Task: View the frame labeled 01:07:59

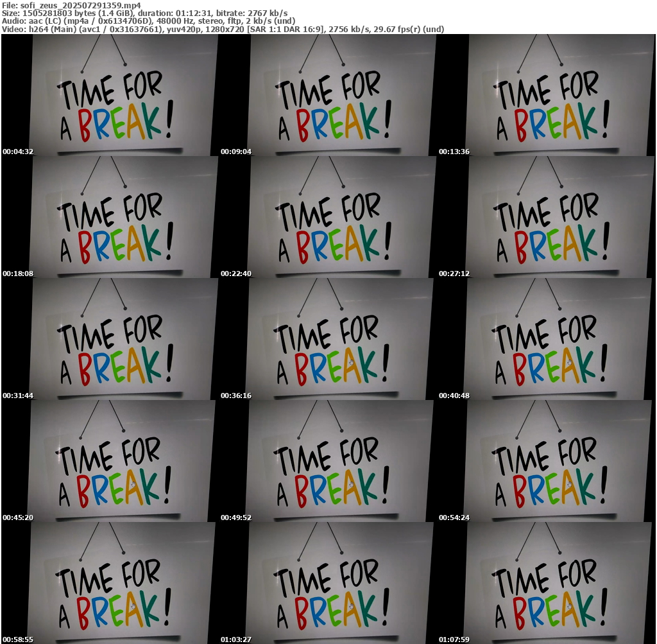Action: (547, 583)
